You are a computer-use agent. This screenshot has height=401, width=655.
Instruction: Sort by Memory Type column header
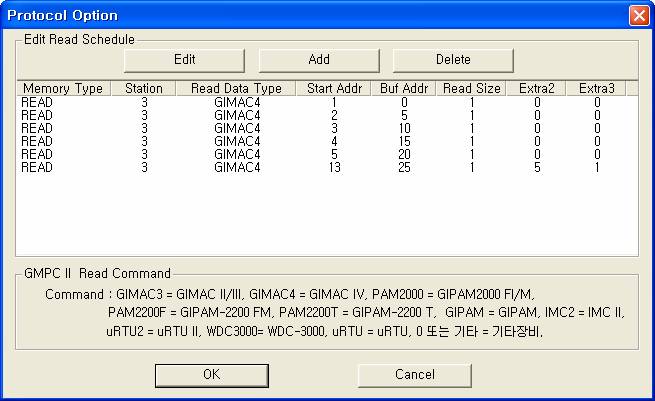click(63, 89)
